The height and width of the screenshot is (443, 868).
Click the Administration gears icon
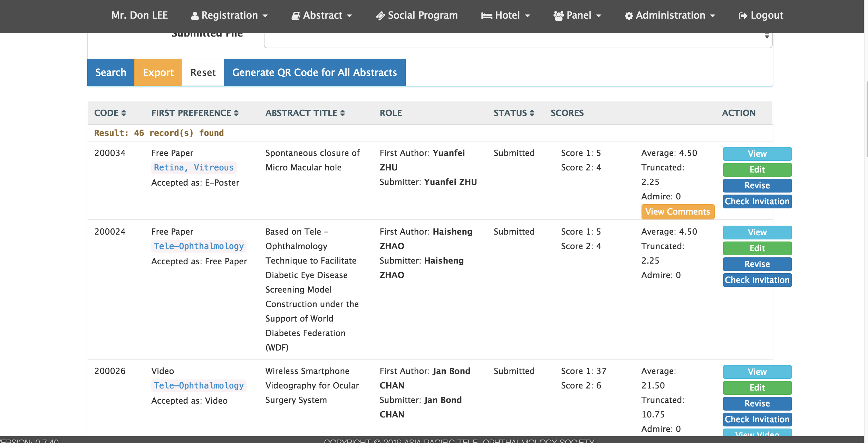(x=629, y=16)
